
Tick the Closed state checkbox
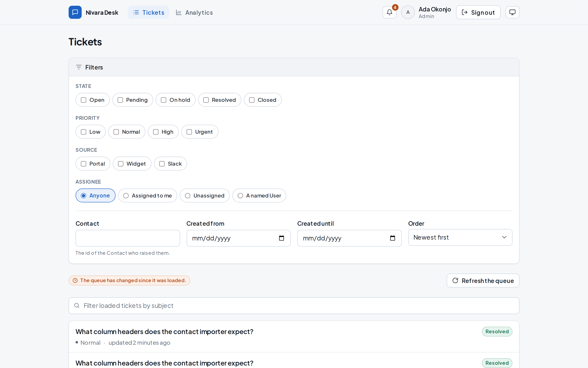click(252, 100)
